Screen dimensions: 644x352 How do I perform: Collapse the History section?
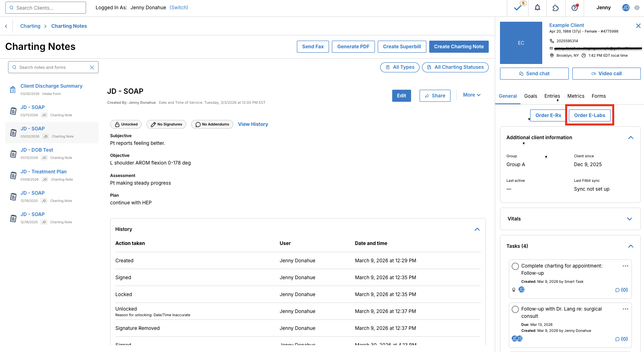[x=477, y=229]
